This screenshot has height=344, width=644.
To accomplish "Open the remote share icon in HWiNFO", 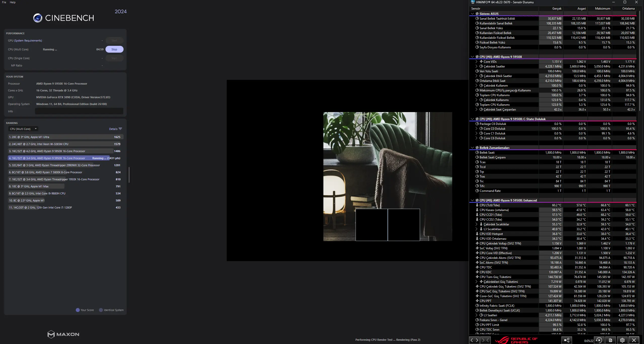I will [x=567, y=340].
